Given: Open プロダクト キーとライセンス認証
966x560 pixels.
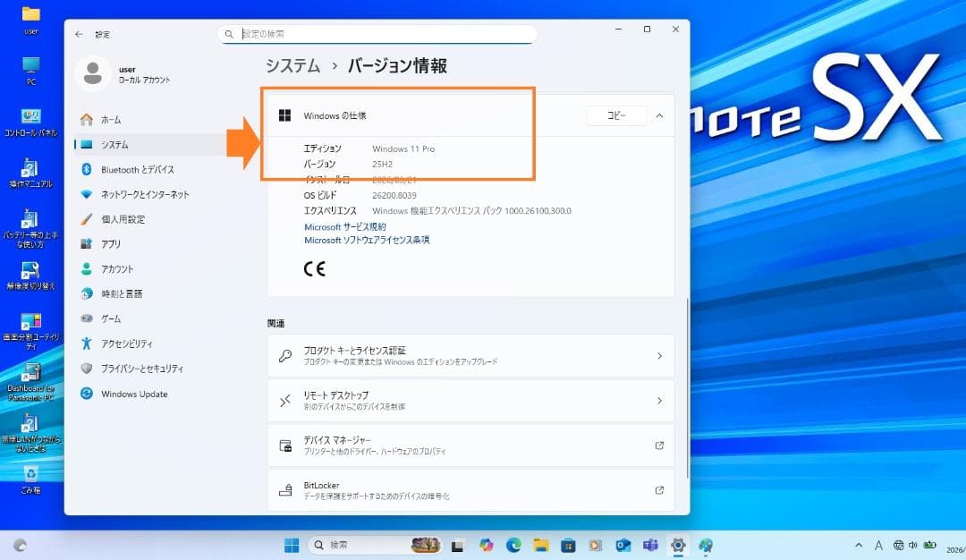Looking at the screenshot, I should [471, 355].
